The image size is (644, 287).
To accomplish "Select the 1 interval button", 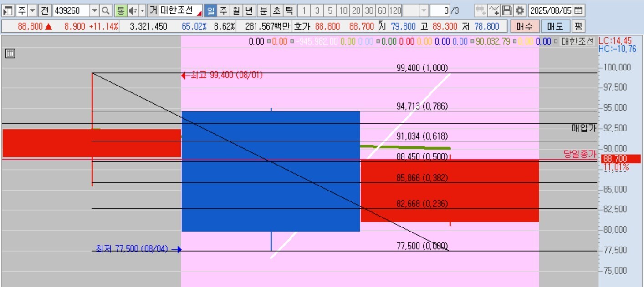I will click(x=304, y=10).
